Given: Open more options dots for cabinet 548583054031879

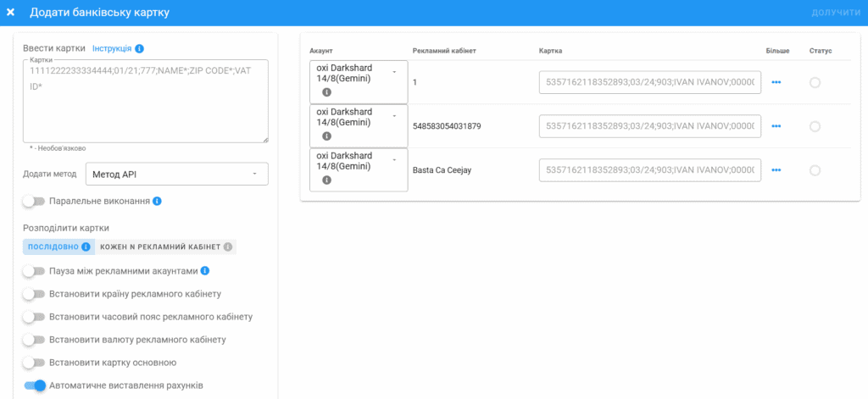Looking at the screenshot, I should pos(776,126).
